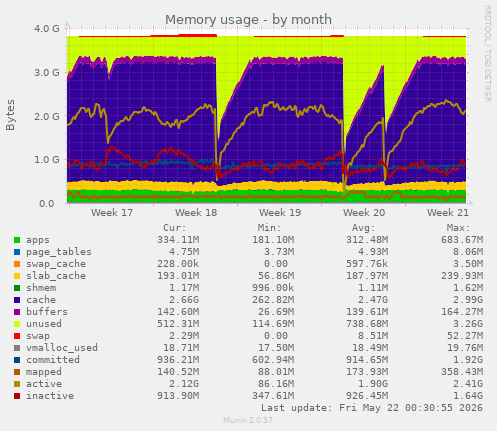This screenshot has width=497, height=431.
Task: Click the 'Week 18' axis label
Action: click(196, 213)
